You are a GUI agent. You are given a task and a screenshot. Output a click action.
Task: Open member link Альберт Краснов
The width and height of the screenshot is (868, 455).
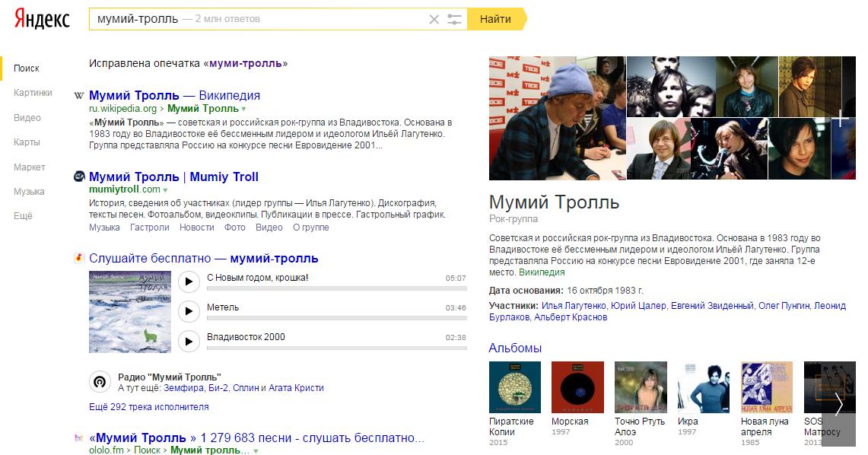[571, 317]
